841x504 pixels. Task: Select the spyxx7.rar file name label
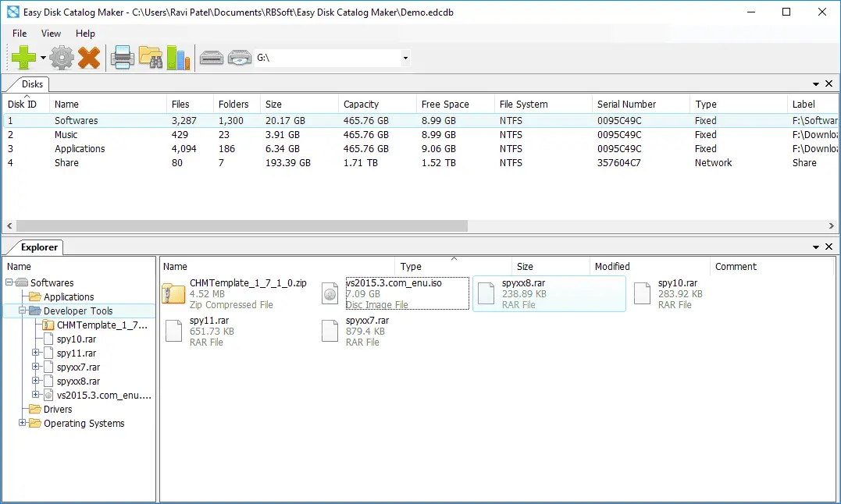coord(368,321)
